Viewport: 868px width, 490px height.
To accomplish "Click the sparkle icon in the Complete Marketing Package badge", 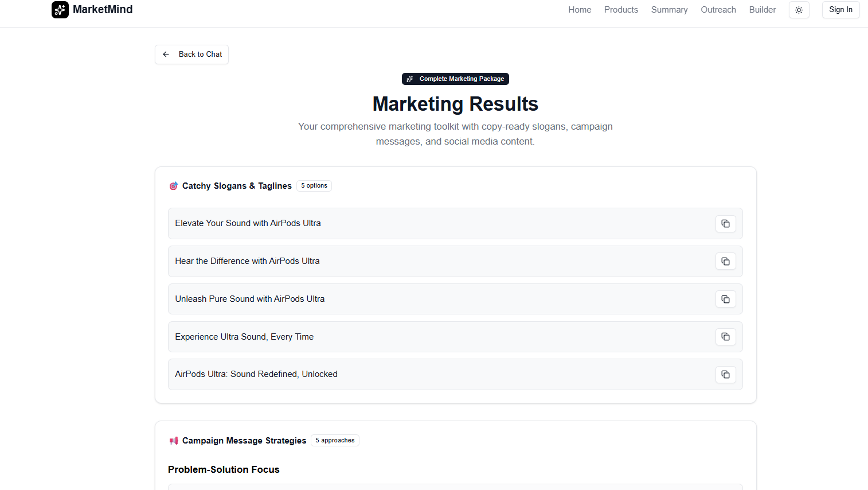I will [x=409, y=79].
